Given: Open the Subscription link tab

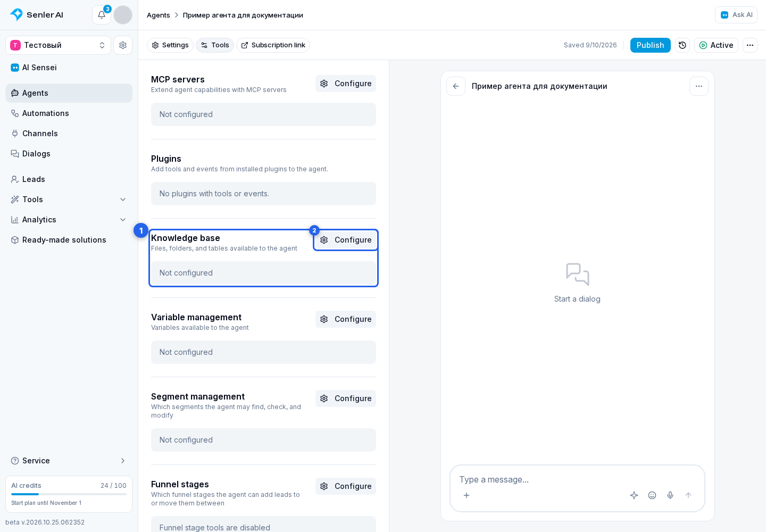Looking at the screenshot, I should tap(273, 45).
